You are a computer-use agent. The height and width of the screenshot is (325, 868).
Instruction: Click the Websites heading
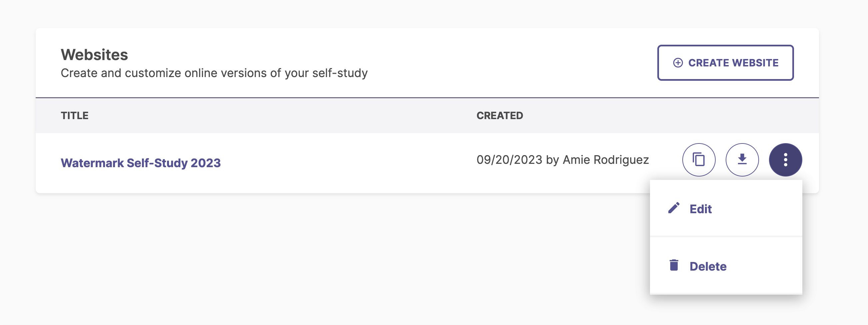coord(94,55)
